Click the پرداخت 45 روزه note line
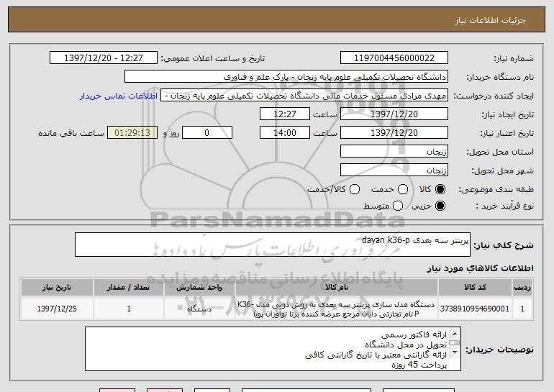The width and height of the screenshot is (554, 392). [419, 365]
